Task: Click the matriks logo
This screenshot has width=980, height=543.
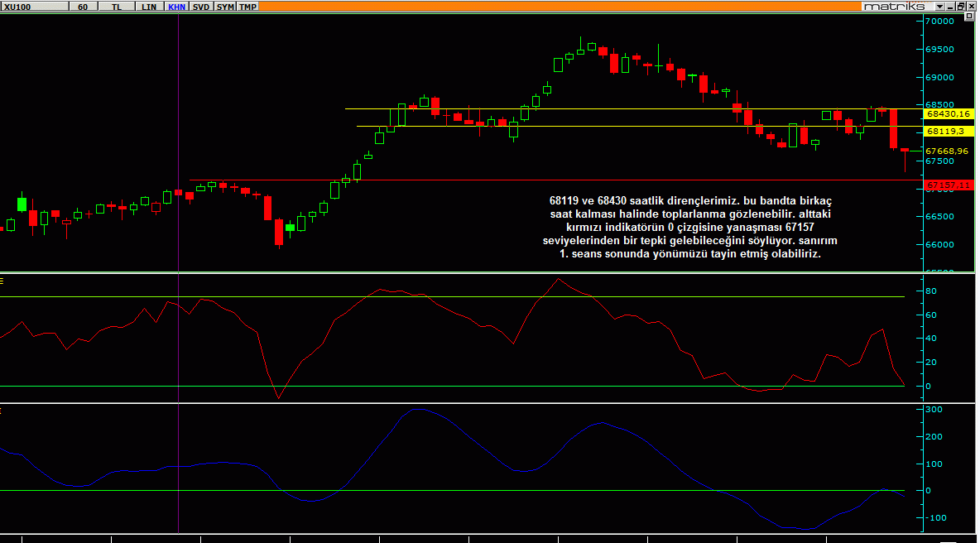Action: click(893, 6)
